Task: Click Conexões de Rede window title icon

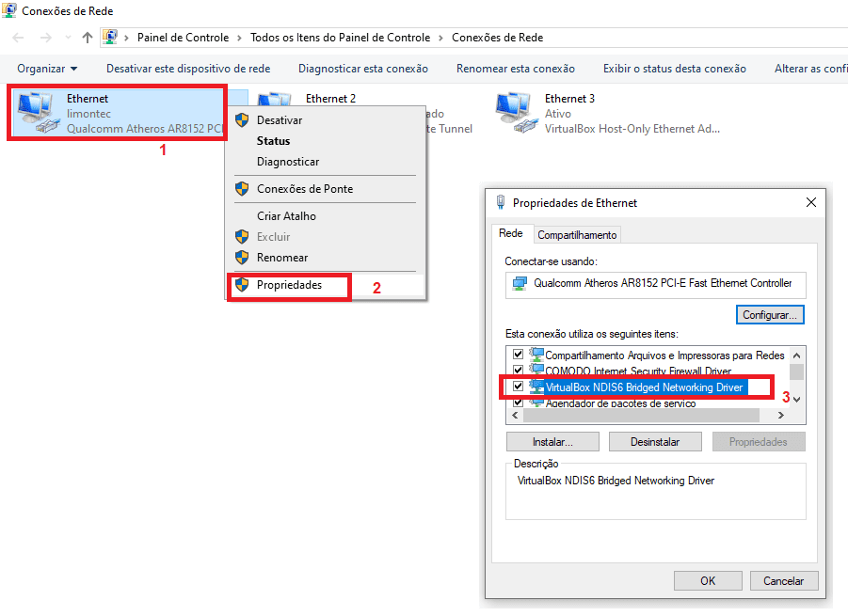Action: point(8,9)
